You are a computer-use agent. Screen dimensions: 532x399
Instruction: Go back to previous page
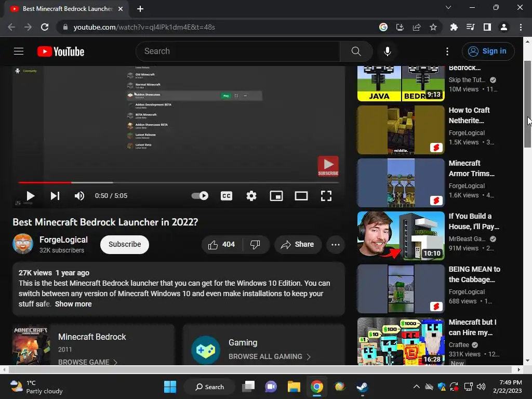pyautogui.click(x=11, y=27)
